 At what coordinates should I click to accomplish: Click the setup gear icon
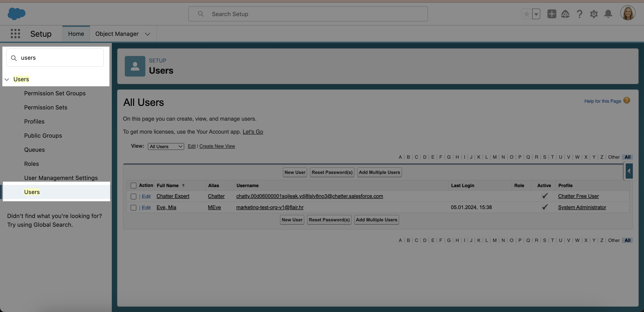(593, 14)
